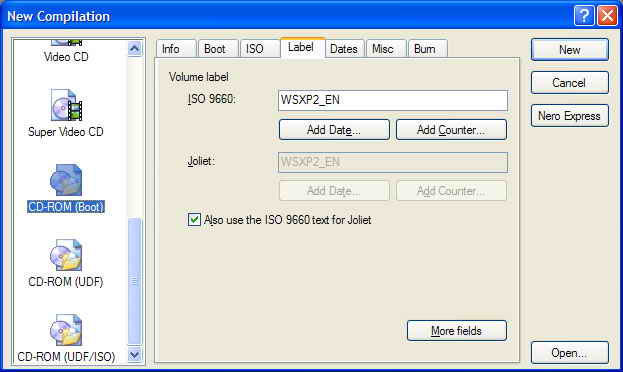Choose the CD-ROM (UDF) disc icon

click(x=66, y=255)
